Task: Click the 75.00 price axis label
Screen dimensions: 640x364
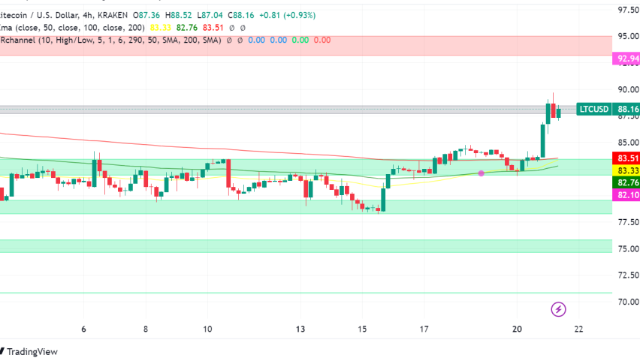Action: [629, 248]
